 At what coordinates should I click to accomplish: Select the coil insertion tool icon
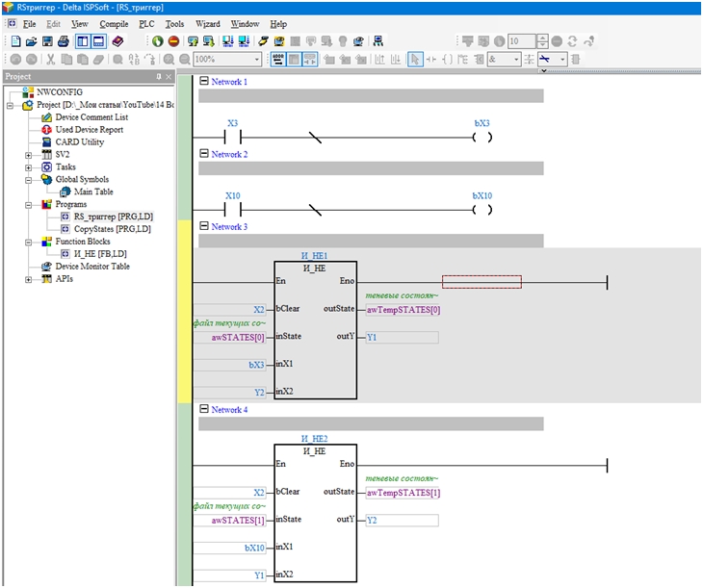[x=447, y=59]
